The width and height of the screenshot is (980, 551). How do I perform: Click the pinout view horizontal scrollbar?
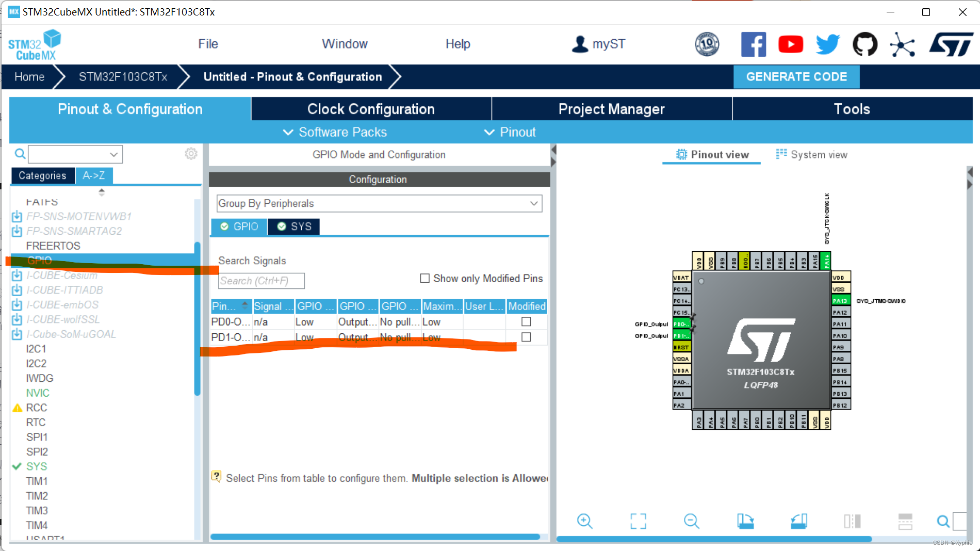click(x=714, y=539)
